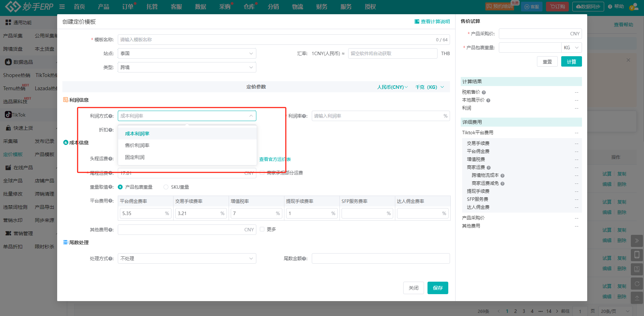Click the user avatar icon
Image resolution: width=644 pixels, height=316 pixels.
634,7
